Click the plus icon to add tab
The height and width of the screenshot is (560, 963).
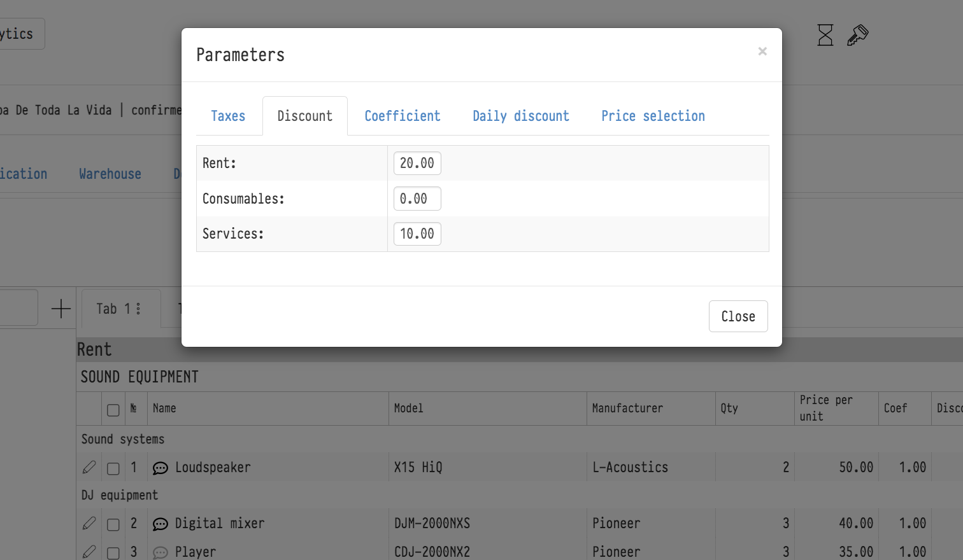(x=61, y=309)
